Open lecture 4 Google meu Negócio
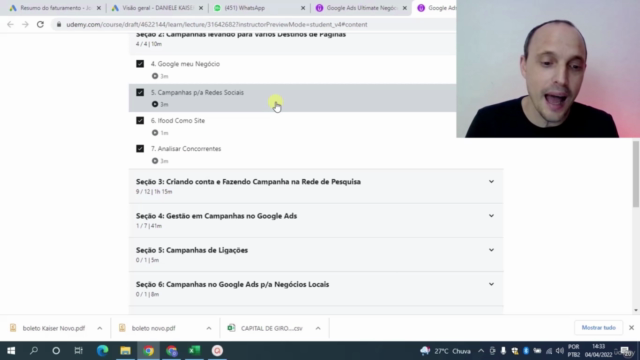The width and height of the screenshot is (640, 360). coord(185,64)
